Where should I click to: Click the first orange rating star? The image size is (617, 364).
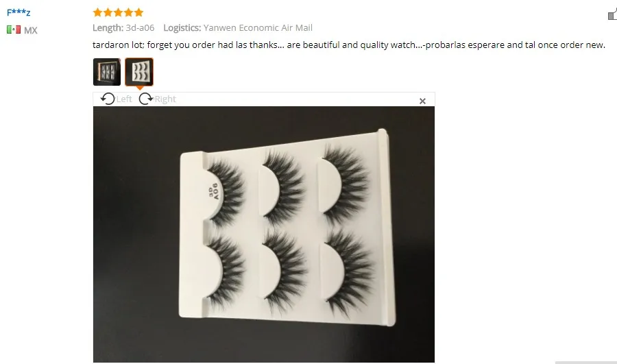[97, 12]
